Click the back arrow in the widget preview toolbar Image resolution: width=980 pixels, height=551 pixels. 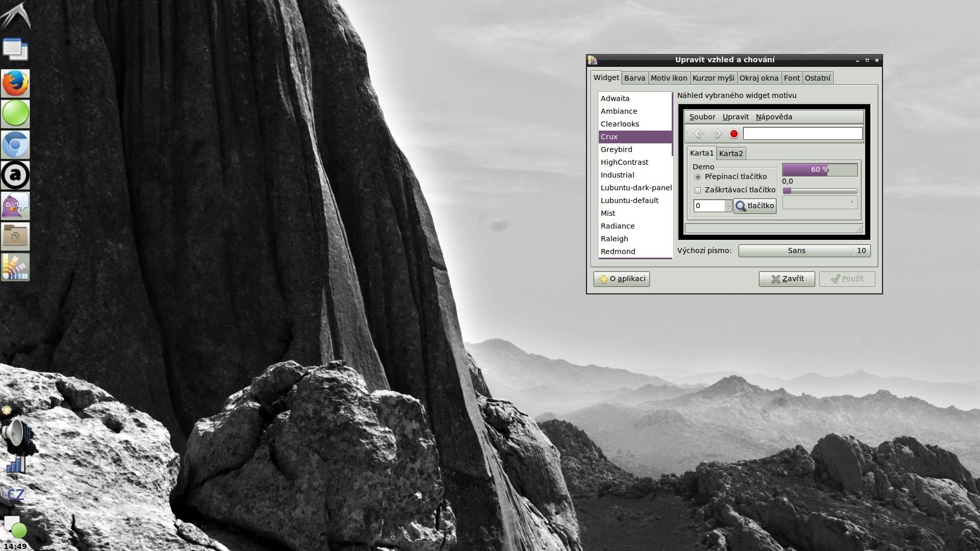[x=700, y=134]
